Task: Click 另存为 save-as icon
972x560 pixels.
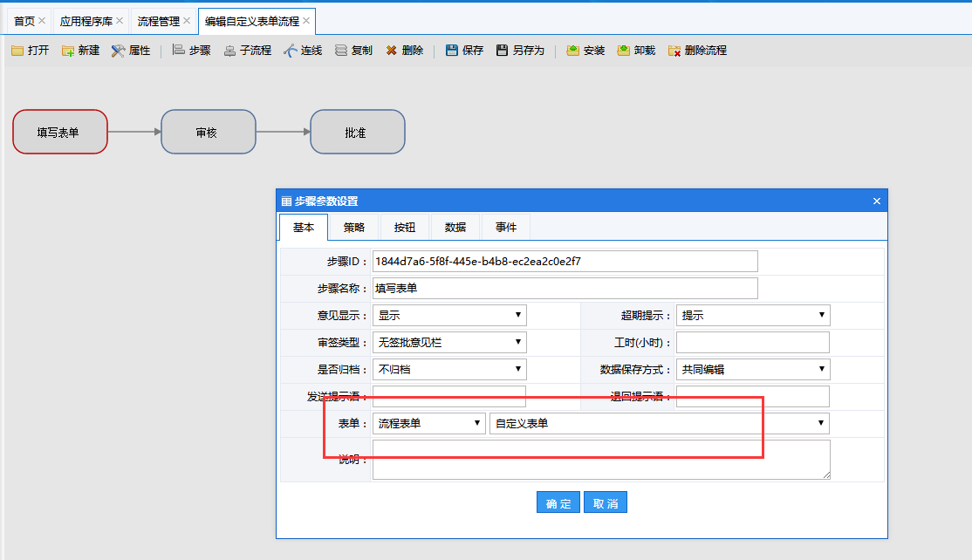Action: pyautogui.click(x=502, y=51)
